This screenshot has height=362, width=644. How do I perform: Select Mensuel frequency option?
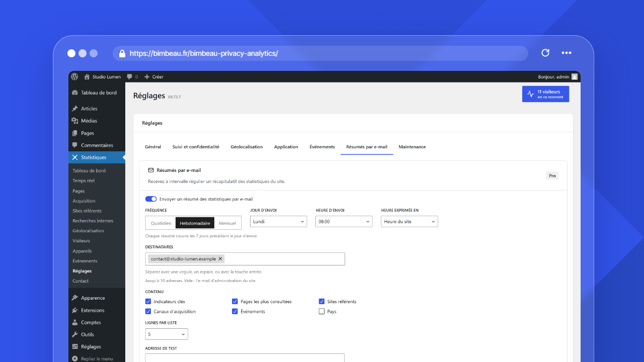coord(227,223)
